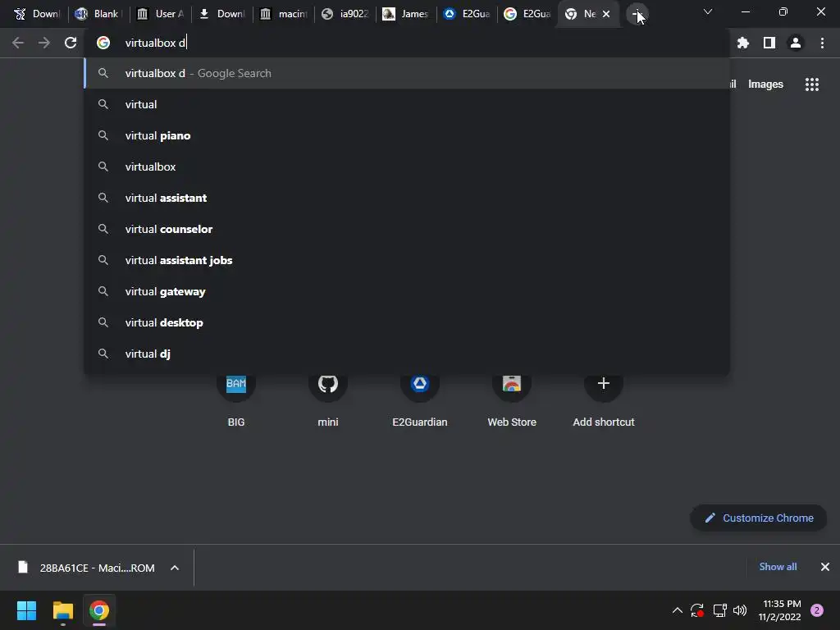Open the mini GitHub shortcut

328,399
